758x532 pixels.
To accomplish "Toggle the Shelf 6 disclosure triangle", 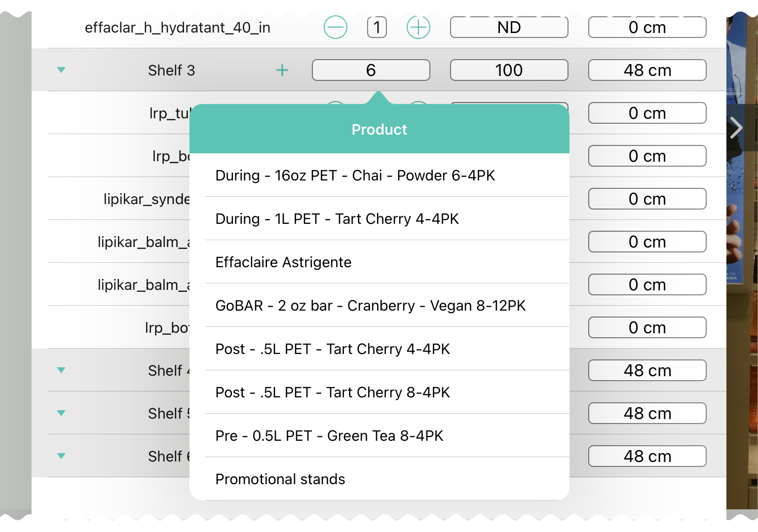I will pyautogui.click(x=61, y=456).
